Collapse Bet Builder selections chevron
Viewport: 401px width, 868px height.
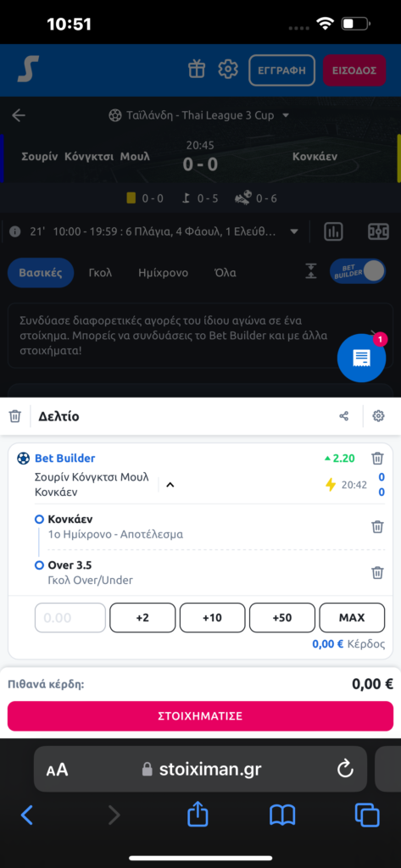(170, 485)
